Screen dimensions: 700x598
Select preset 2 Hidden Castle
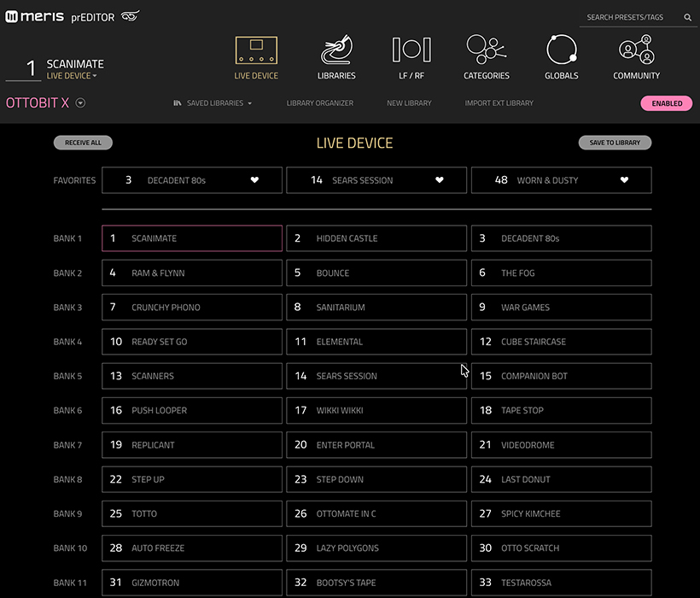[376, 238]
